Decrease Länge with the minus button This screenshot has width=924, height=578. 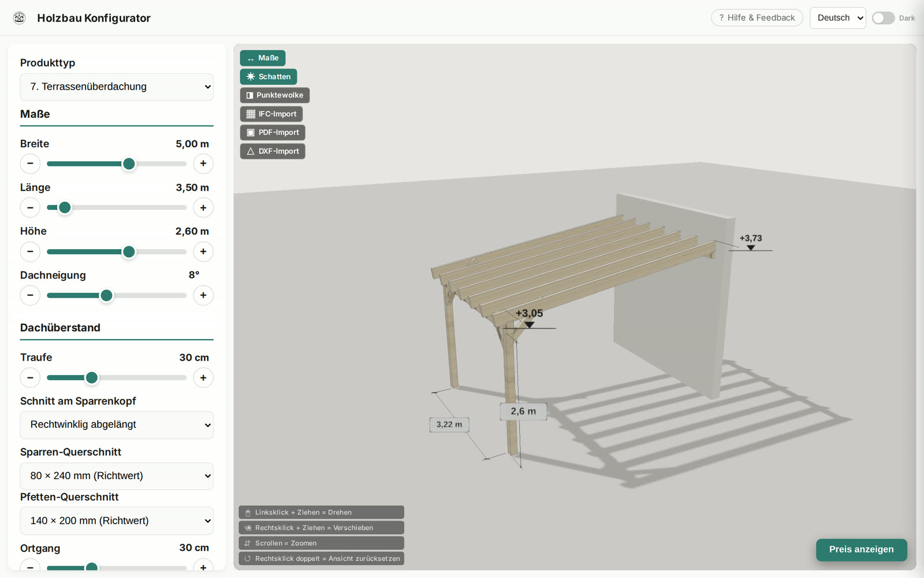pos(30,208)
